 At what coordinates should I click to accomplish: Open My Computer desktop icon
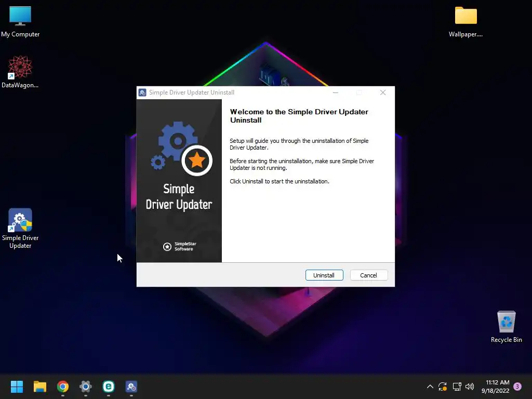click(x=20, y=21)
